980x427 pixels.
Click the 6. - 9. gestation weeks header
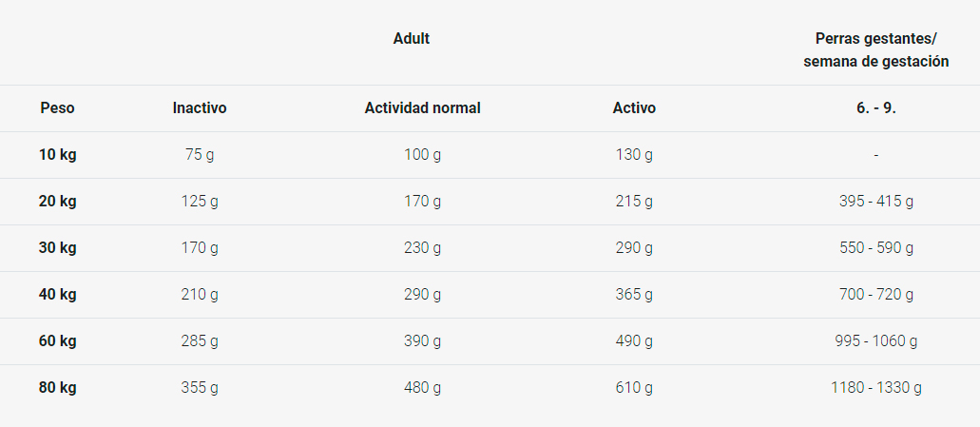[x=875, y=108]
